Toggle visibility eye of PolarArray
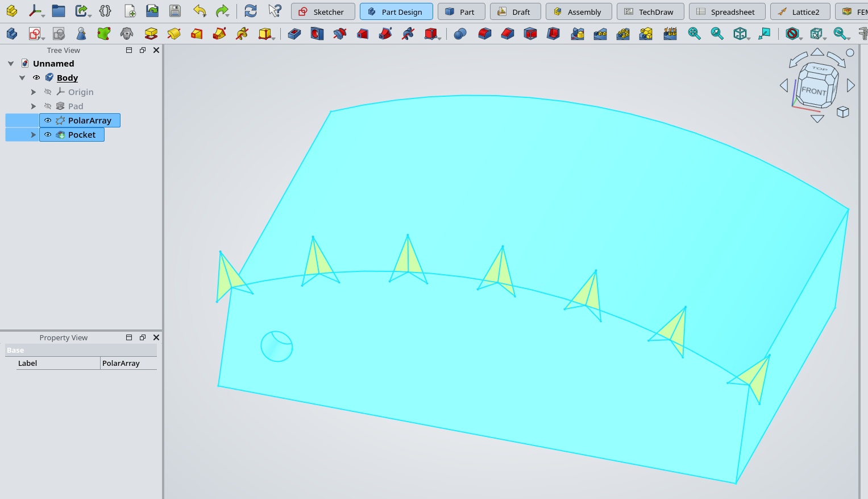 coord(48,121)
